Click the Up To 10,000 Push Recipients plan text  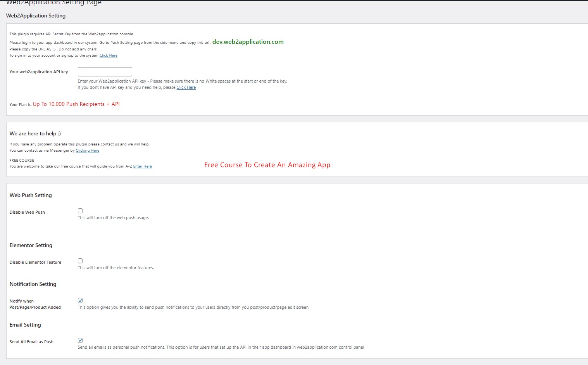coord(76,104)
